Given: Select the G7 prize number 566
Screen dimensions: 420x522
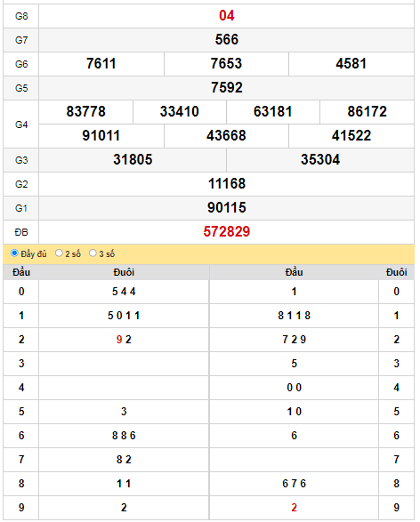Looking at the screenshot, I should point(227,40).
